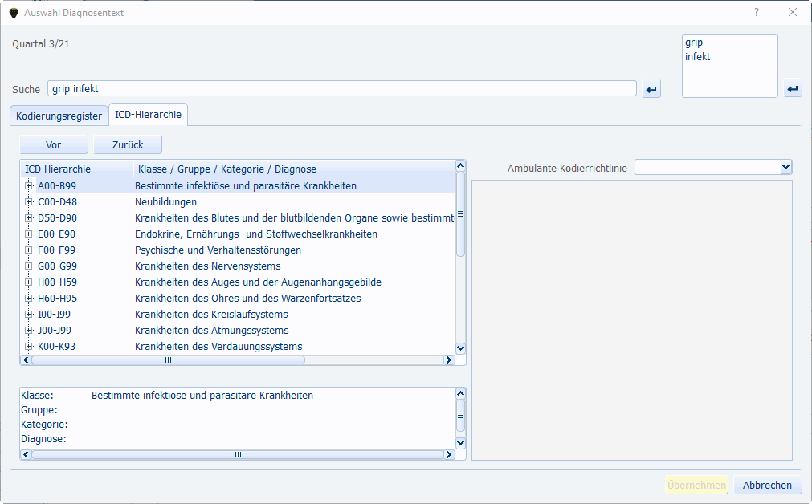Expand the I00-I99 tree node
The width and height of the screenshot is (812, 504).
point(28,314)
